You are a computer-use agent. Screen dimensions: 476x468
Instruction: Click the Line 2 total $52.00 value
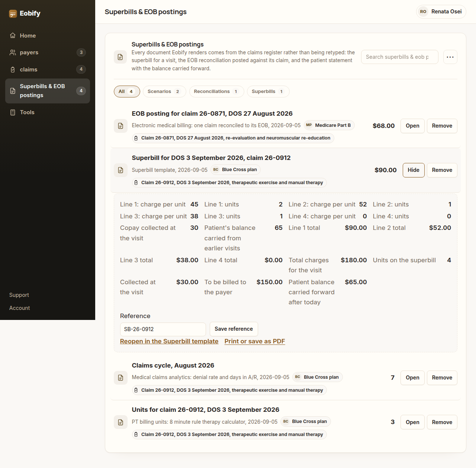coord(440,228)
